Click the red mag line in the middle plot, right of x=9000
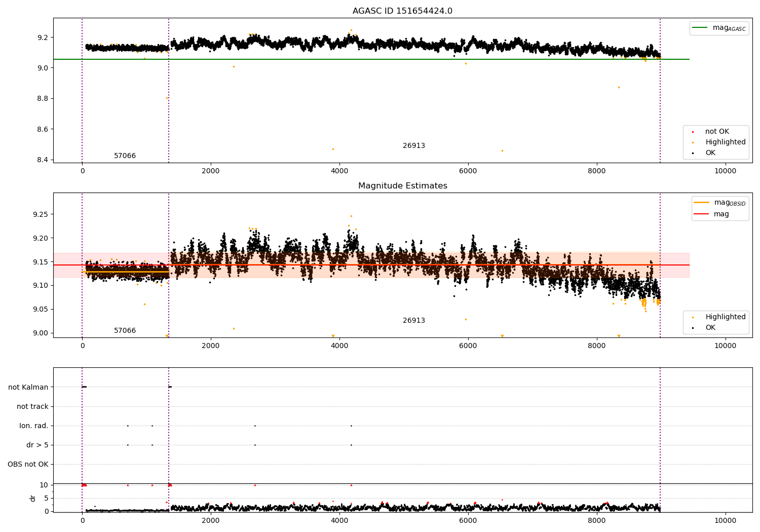 coord(675,265)
